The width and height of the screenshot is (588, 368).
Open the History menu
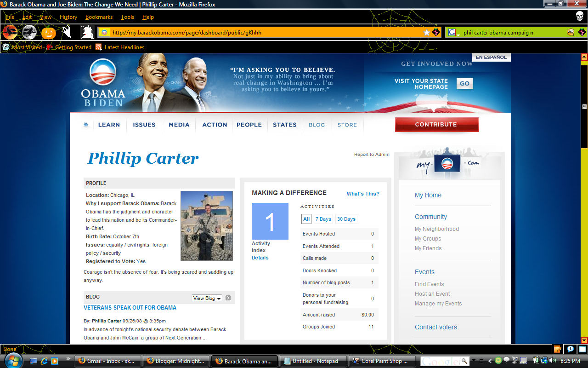point(68,17)
